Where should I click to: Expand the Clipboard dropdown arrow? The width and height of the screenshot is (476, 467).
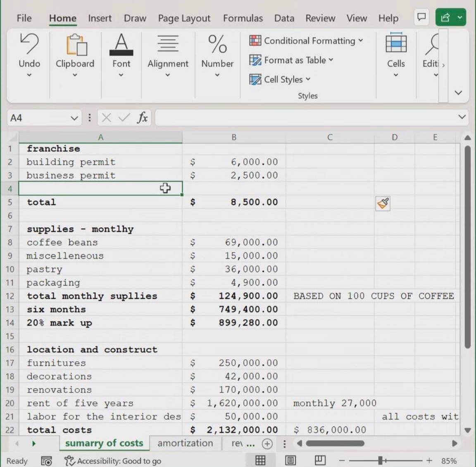(75, 75)
